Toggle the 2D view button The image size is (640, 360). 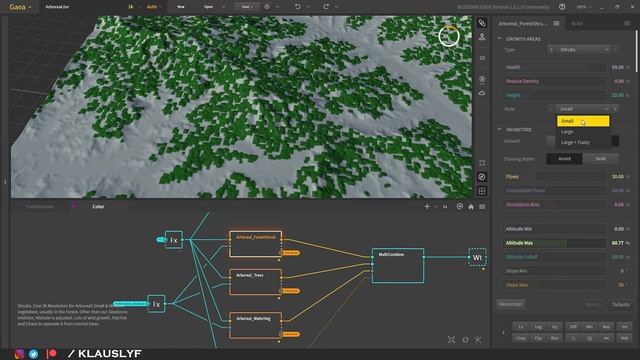click(x=482, y=58)
